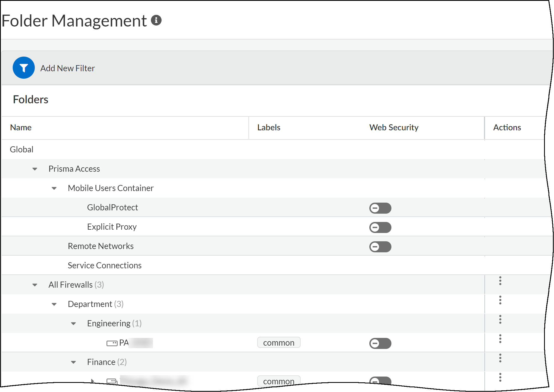Viewport: 554px width, 392px height.
Task: Collapse the Prisma Access folder
Action: (x=35, y=169)
